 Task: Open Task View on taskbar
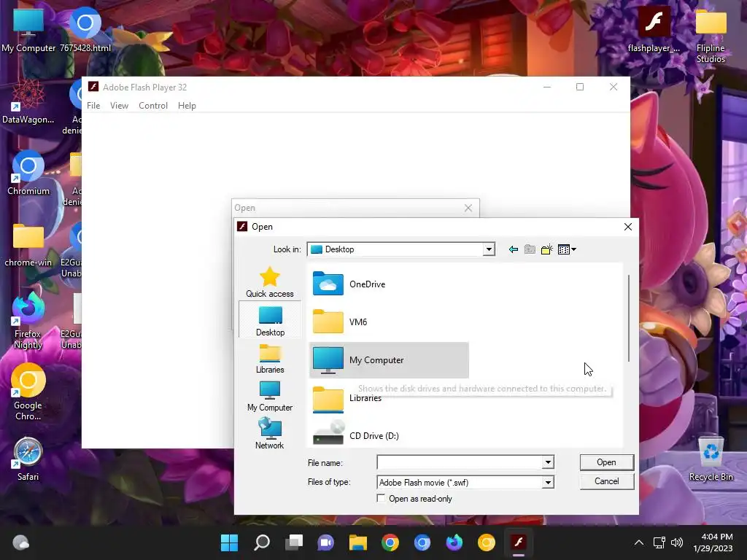[x=294, y=542]
